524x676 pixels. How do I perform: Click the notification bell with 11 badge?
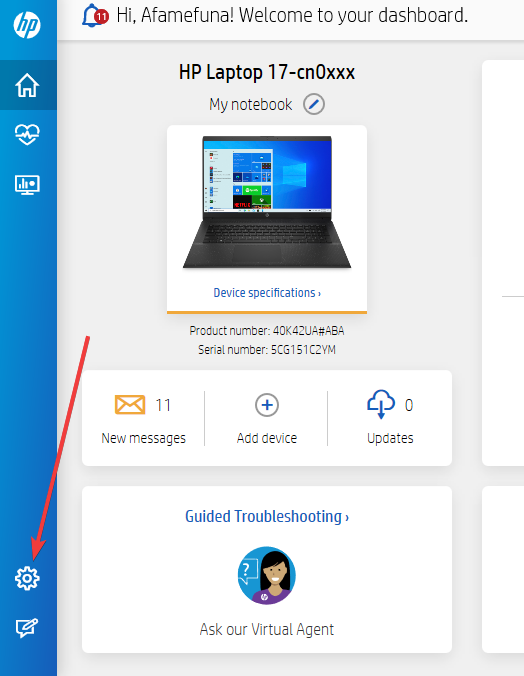point(94,16)
